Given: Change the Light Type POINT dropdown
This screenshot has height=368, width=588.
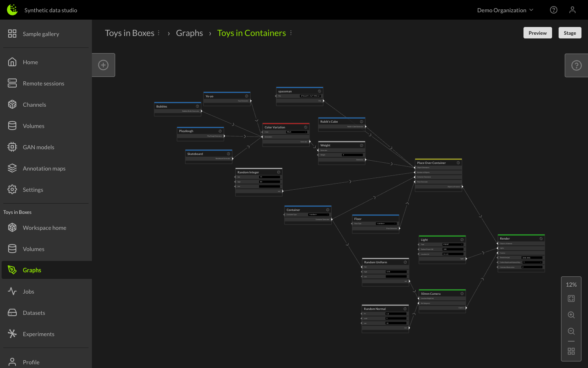Looking at the screenshot, I should coord(453,244).
